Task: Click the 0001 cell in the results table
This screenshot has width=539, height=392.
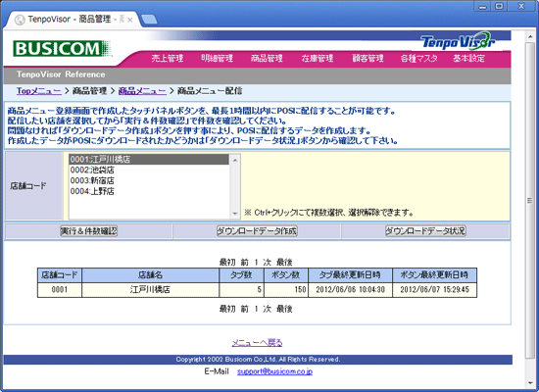Action: pos(60,289)
